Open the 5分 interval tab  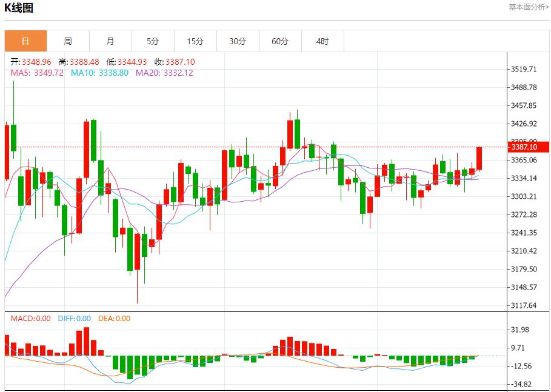point(153,41)
